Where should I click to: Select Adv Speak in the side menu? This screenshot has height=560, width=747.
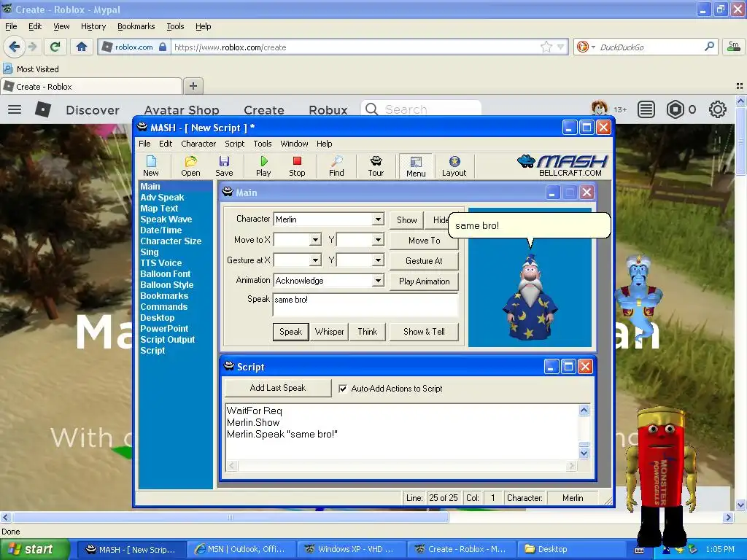pyautogui.click(x=162, y=197)
